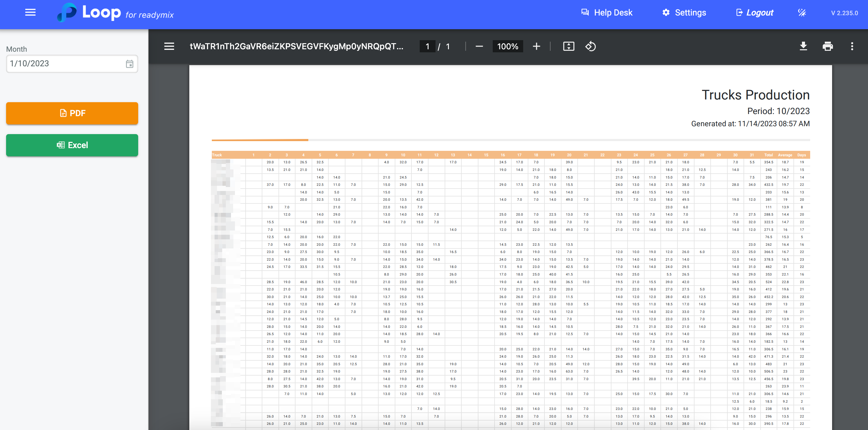Click the fit to page icon
Image resolution: width=868 pixels, height=430 pixels.
(569, 47)
